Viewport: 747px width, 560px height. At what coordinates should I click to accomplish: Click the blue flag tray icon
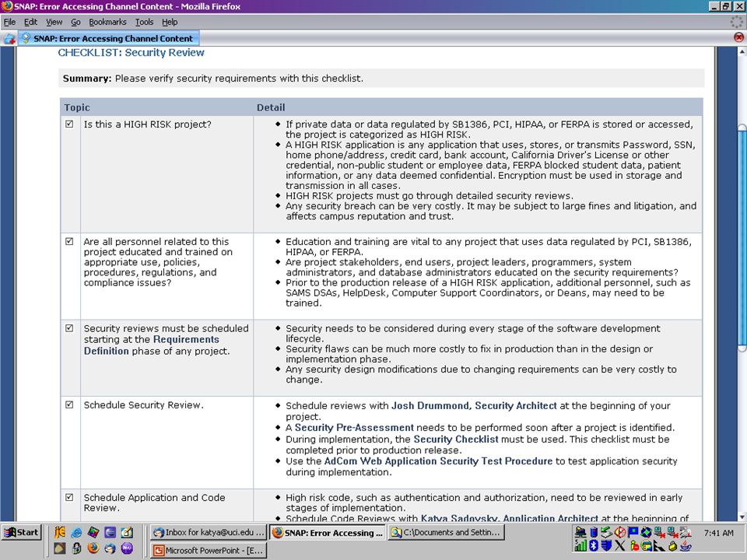click(633, 532)
